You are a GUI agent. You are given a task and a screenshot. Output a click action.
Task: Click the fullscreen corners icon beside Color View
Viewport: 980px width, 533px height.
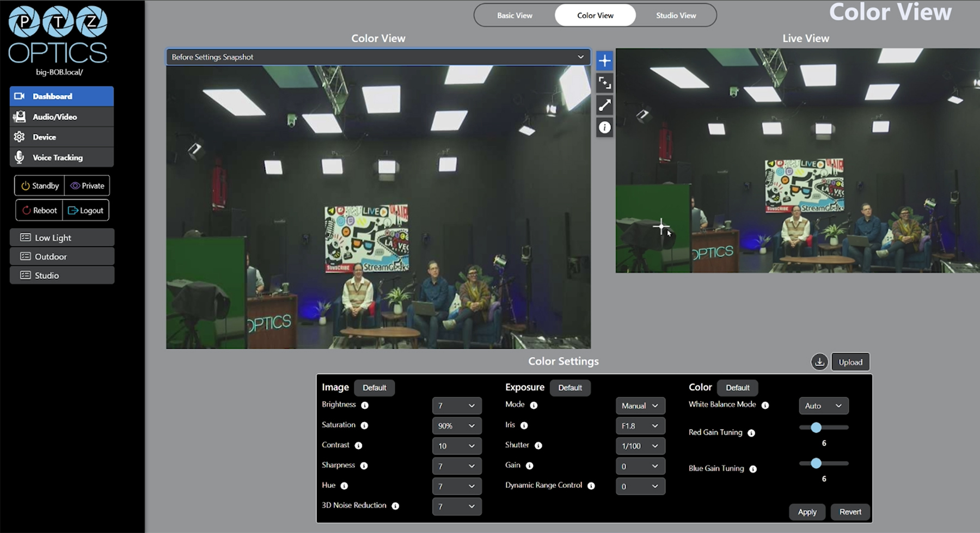[x=604, y=83]
